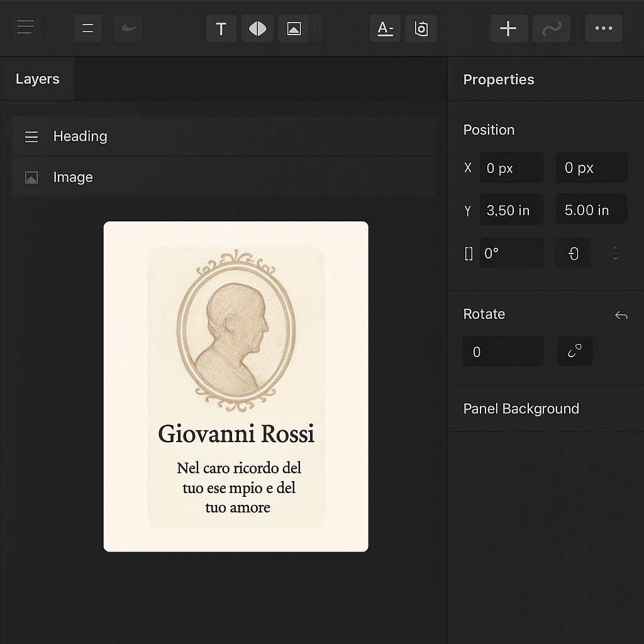
Task: Open the text color options icon
Action: click(x=385, y=28)
